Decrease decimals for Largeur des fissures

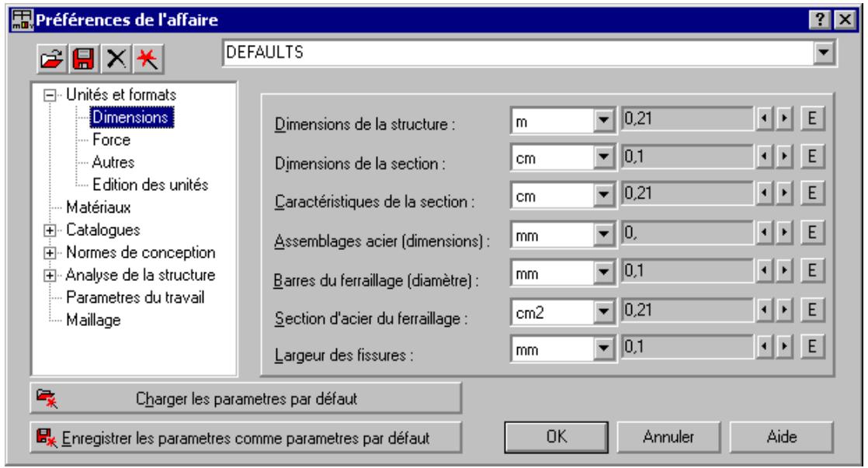(x=765, y=347)
